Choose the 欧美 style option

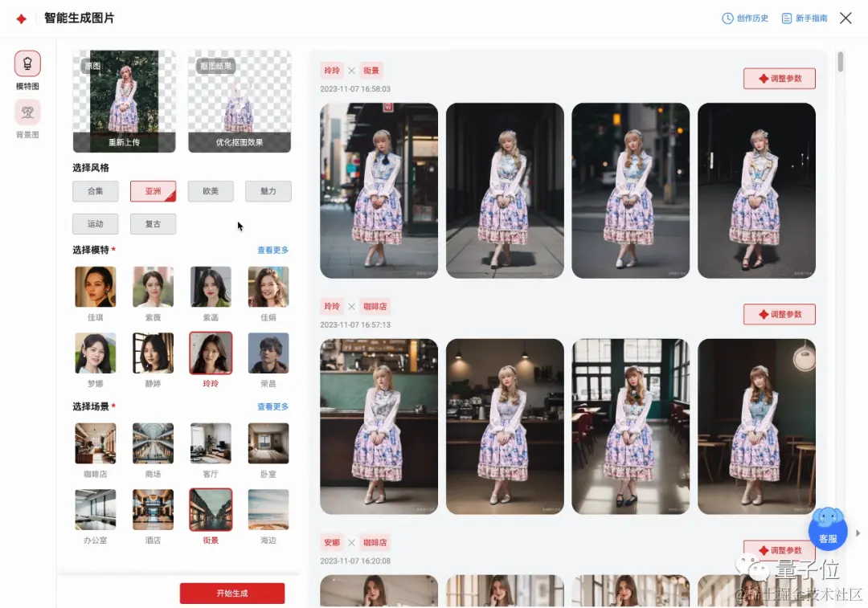(211, 191)
